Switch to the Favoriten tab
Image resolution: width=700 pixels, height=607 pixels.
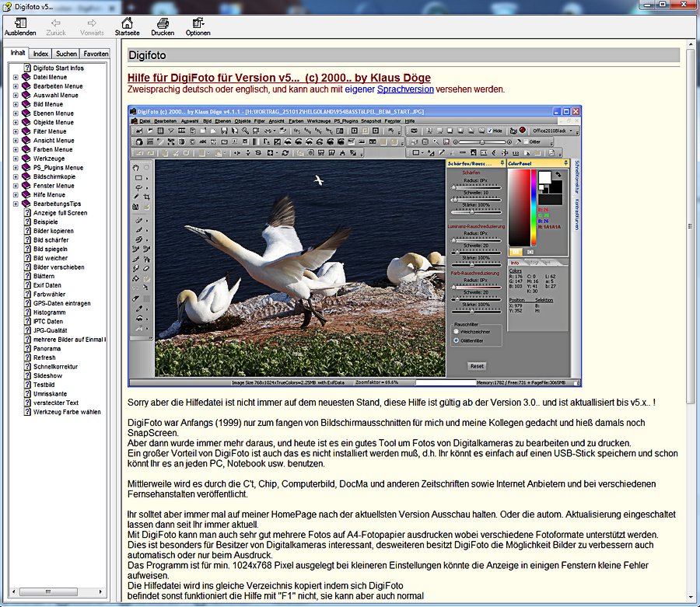point(96,54)
